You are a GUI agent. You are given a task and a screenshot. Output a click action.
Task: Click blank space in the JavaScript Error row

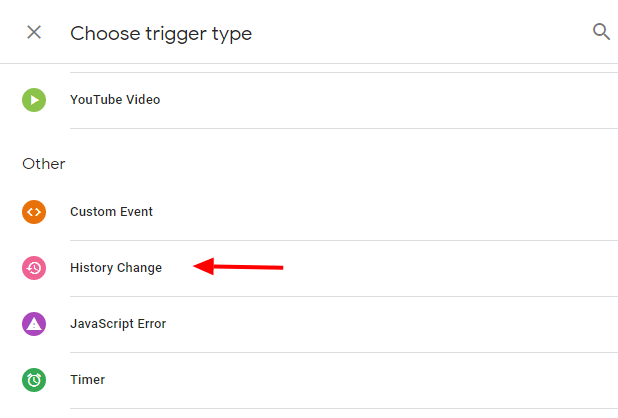[400, 324]
